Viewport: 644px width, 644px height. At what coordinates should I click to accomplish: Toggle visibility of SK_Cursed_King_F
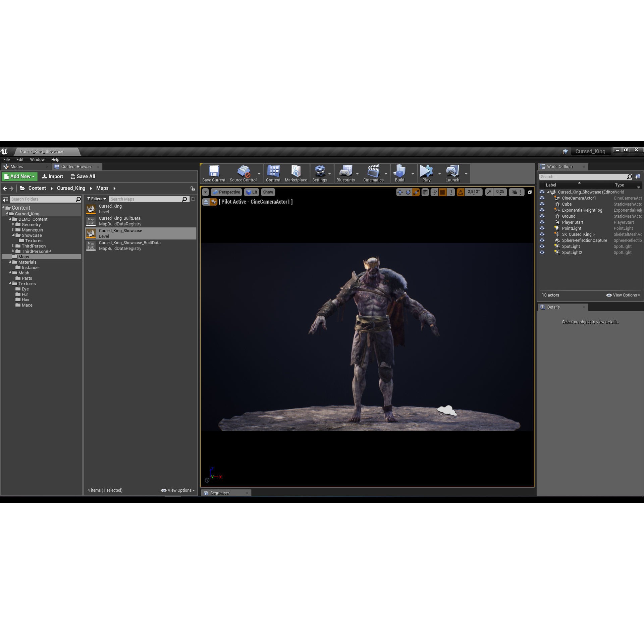point(542,234)
